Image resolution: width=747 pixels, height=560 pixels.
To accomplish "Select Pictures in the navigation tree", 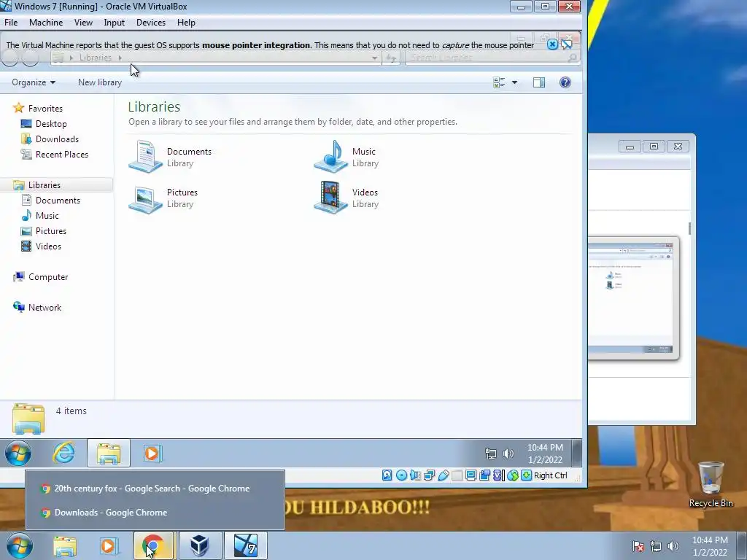I will click(x=44, y=231).
